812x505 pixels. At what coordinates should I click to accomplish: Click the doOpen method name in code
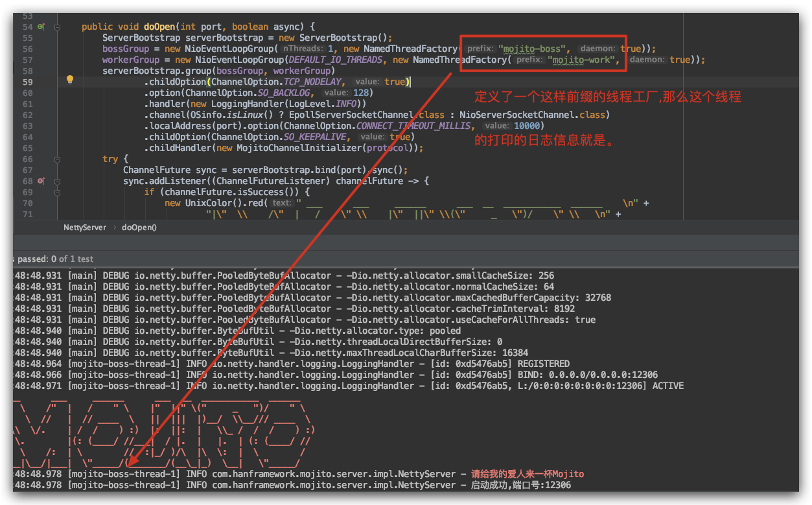[x=159, y=27]
